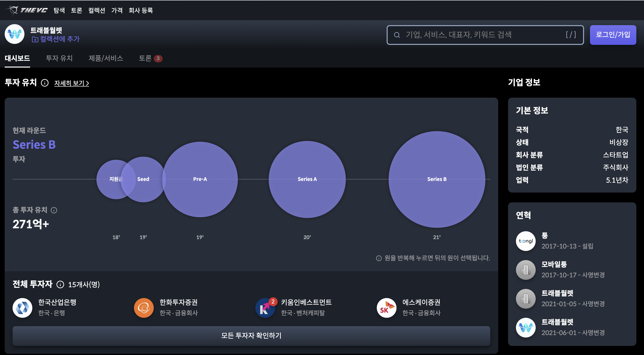Click 모바일통 history entry name
Screen dimensions: 644x355
coord(554,264)
